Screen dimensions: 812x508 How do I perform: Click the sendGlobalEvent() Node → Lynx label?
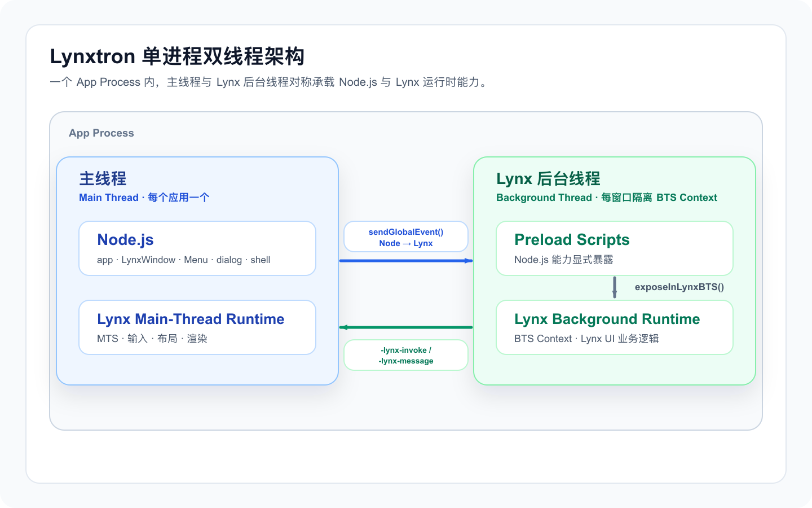pyautogui.click(x=406, y=237)
